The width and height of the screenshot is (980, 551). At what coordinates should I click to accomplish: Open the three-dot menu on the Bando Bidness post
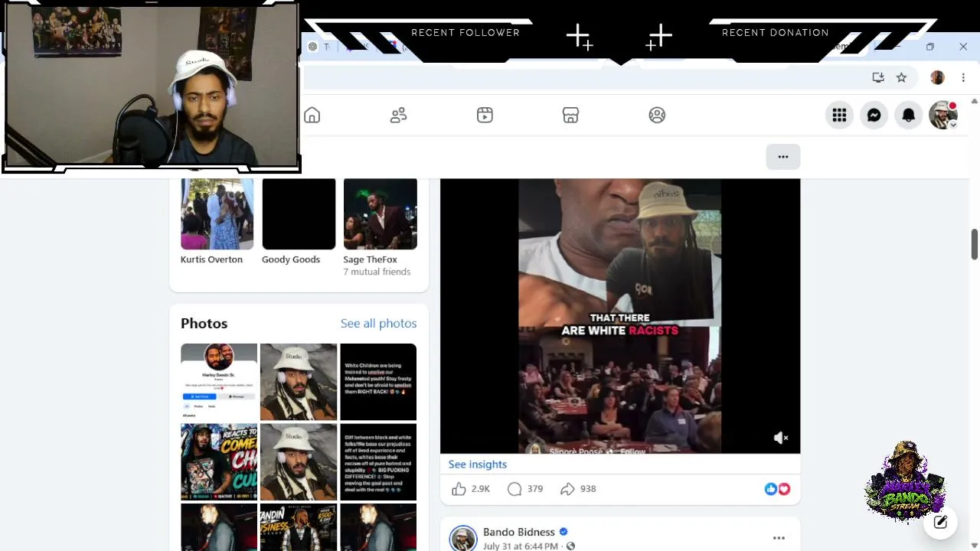pyautogui.click(x=779, y=538)
